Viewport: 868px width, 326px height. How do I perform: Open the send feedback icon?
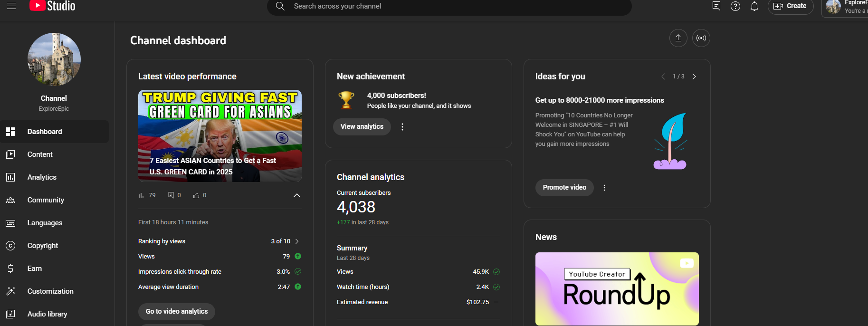tap(716, 6)
